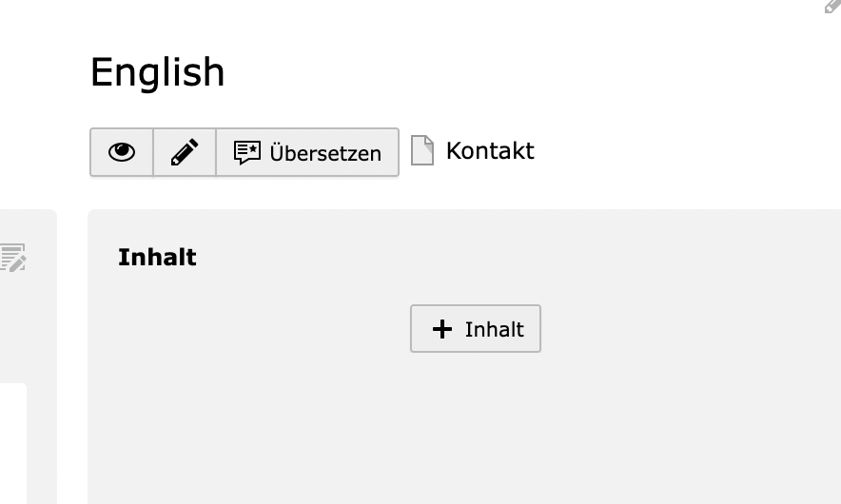
Task: Click the edit-content icon in left column
Action: tap(12, 258)
